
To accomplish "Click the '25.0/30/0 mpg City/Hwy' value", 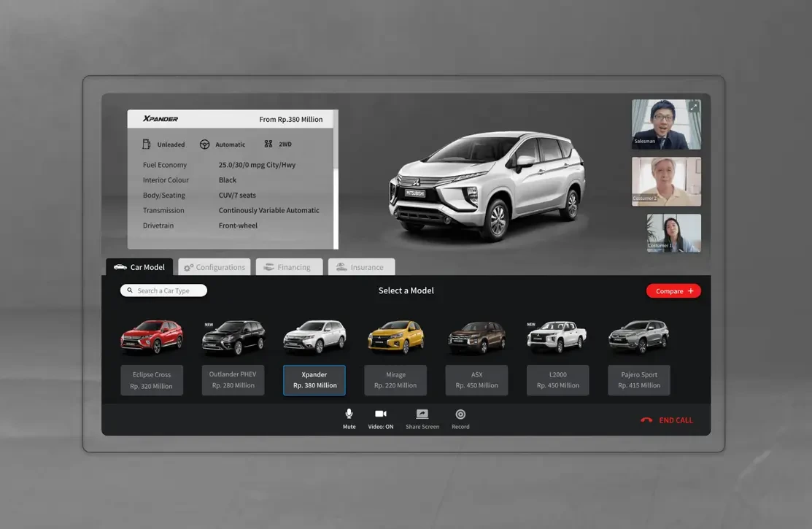I will tap(257, 165).
